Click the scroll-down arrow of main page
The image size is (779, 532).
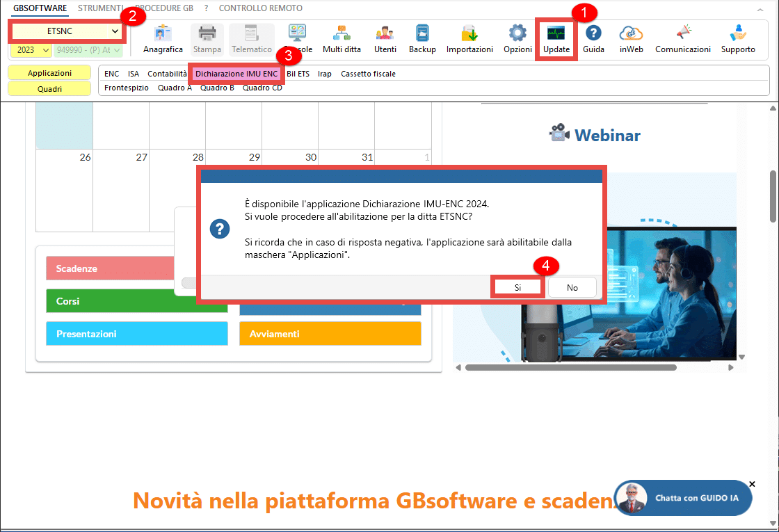tap(773, 524)
